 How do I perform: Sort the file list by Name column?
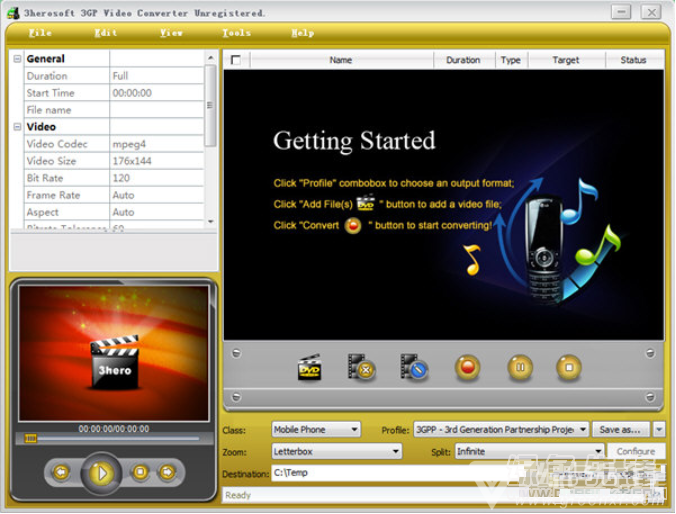[x=341, y=60]
